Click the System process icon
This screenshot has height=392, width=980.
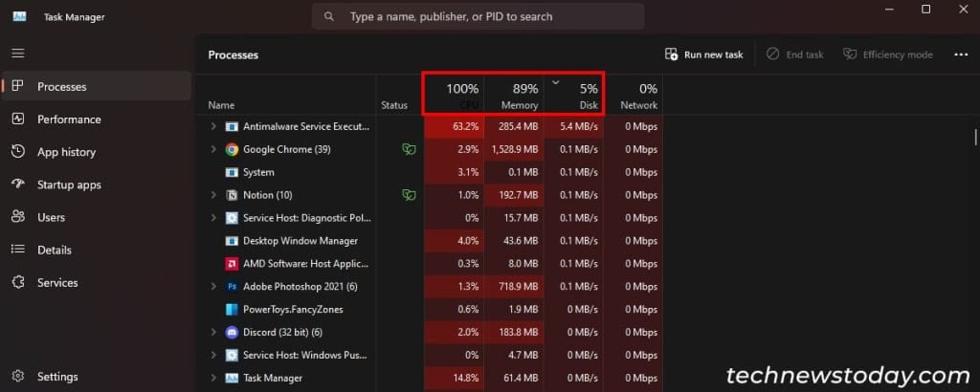click(232, 172)
